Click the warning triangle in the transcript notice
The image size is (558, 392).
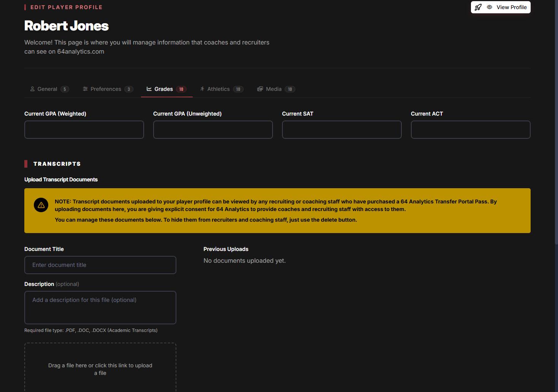click(x=41, y=205)
